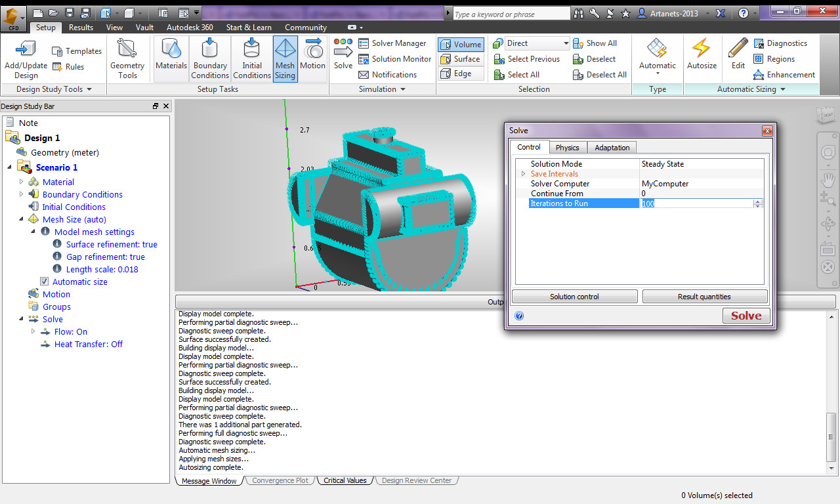Click Deselect in Selection group
840x504 pixels.
coord(594,59)
